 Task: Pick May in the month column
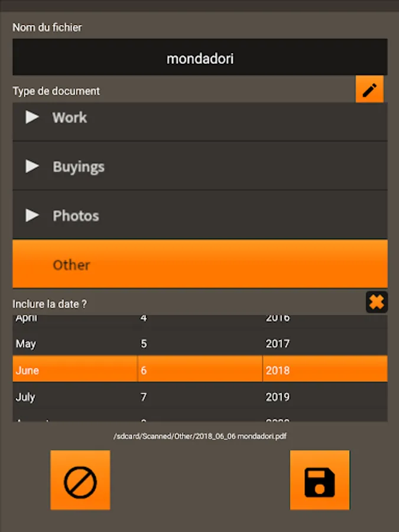[x=26, y=343]
